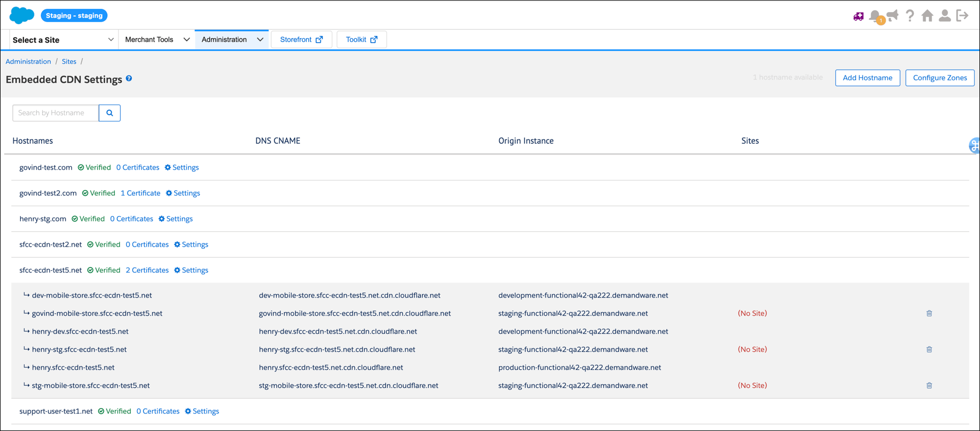This screenshot has height=431, width=980.
Task: Delete henry-stg.sfcc-ecdn-test5.net via trash icon
Action: click(929, 350)
